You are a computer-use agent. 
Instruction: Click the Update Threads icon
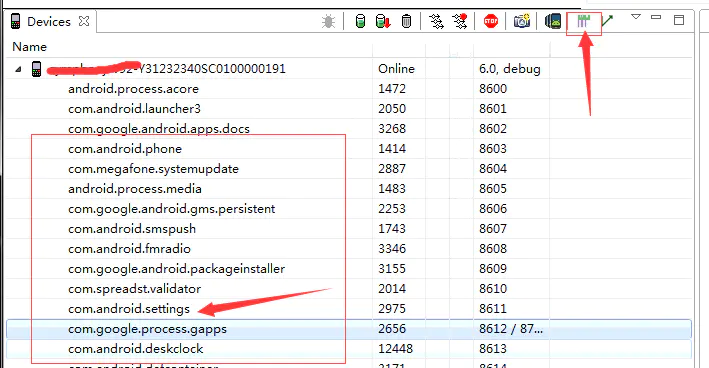(436, 21)
